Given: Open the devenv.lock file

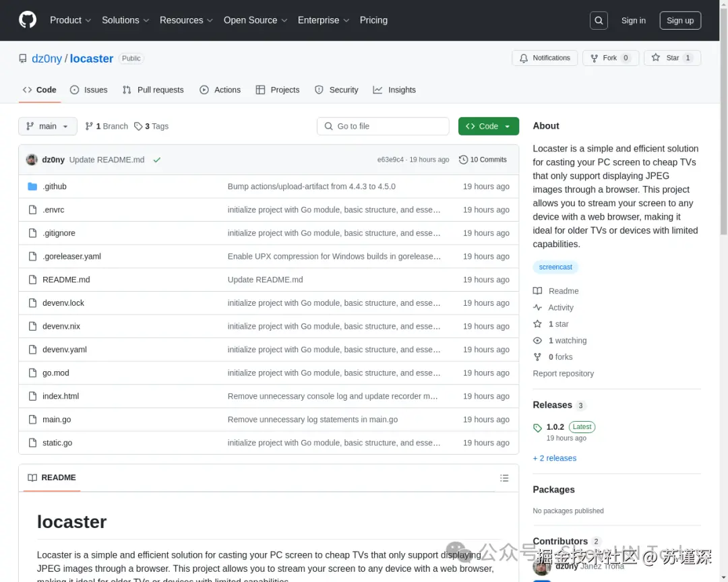Looking at the screenshot, I should coord(63,303).
